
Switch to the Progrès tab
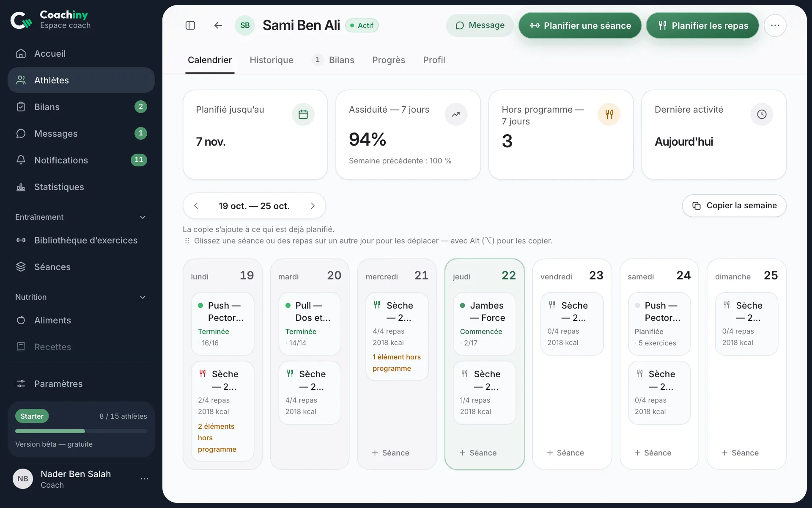click(x=389, y=60)
